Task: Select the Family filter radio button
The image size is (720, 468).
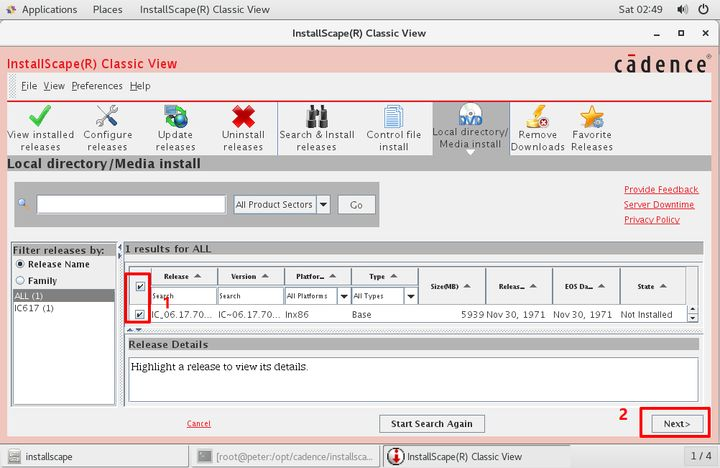Action: [x=20, y=281]
